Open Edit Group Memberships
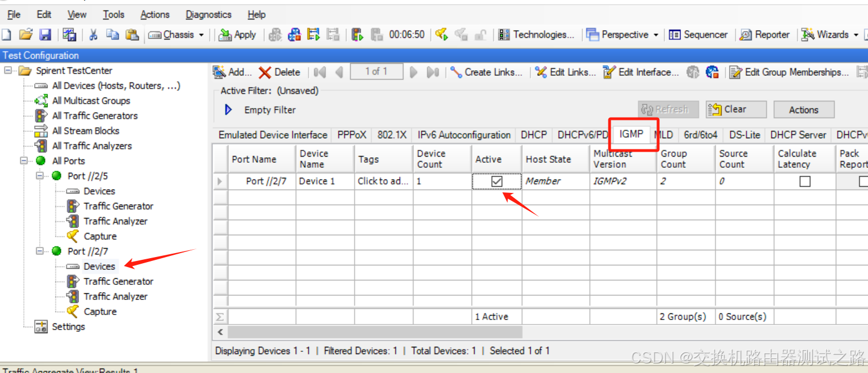The image size is (868, 373). tap(789, 72)
